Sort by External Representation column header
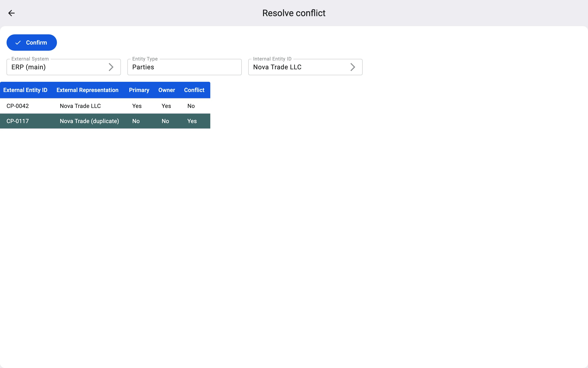Image resolution: width=588 pixels, height=368 pixels. pyautogui.click(x=87, y=90)
